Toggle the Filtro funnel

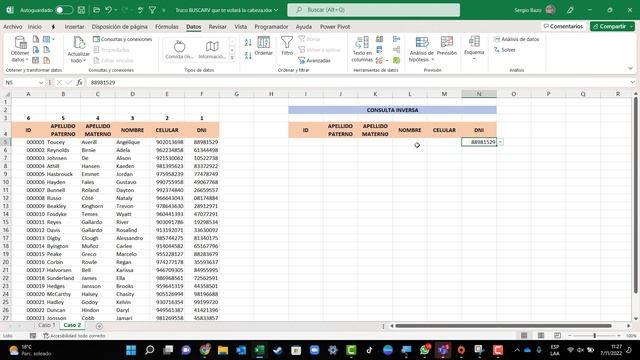tap(287, 46)
